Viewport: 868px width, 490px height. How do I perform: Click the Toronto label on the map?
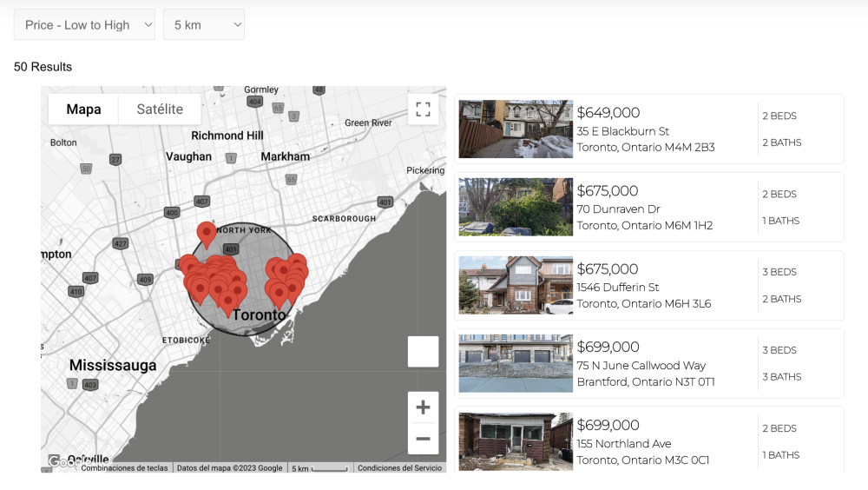tap(259, 315)
